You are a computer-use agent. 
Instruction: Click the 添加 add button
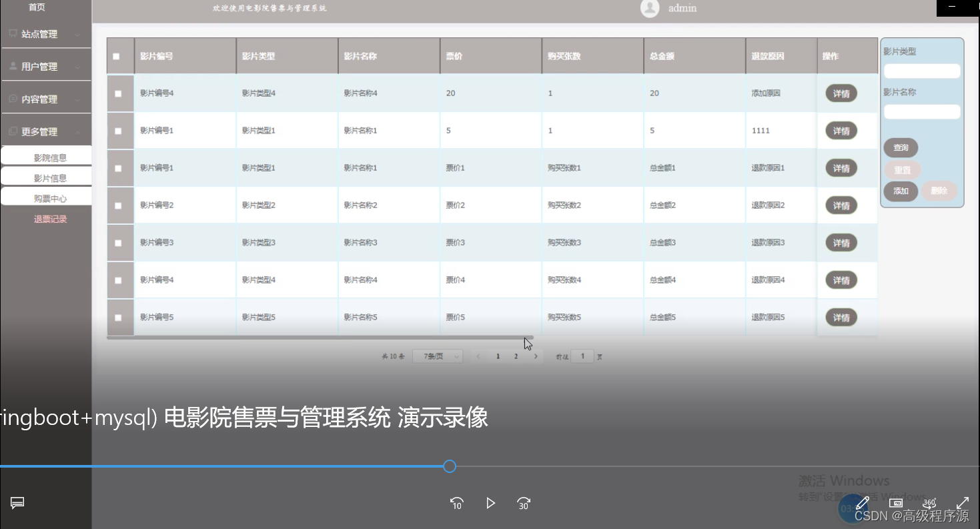point(901,191)
